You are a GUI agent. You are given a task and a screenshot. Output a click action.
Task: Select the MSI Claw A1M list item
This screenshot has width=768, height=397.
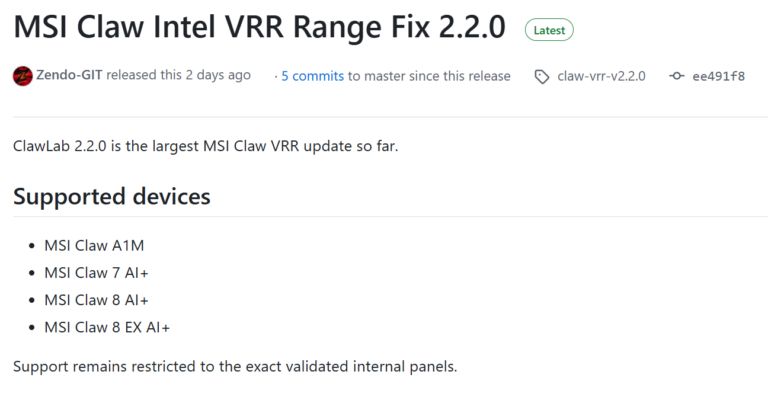[x=94, y=245]
